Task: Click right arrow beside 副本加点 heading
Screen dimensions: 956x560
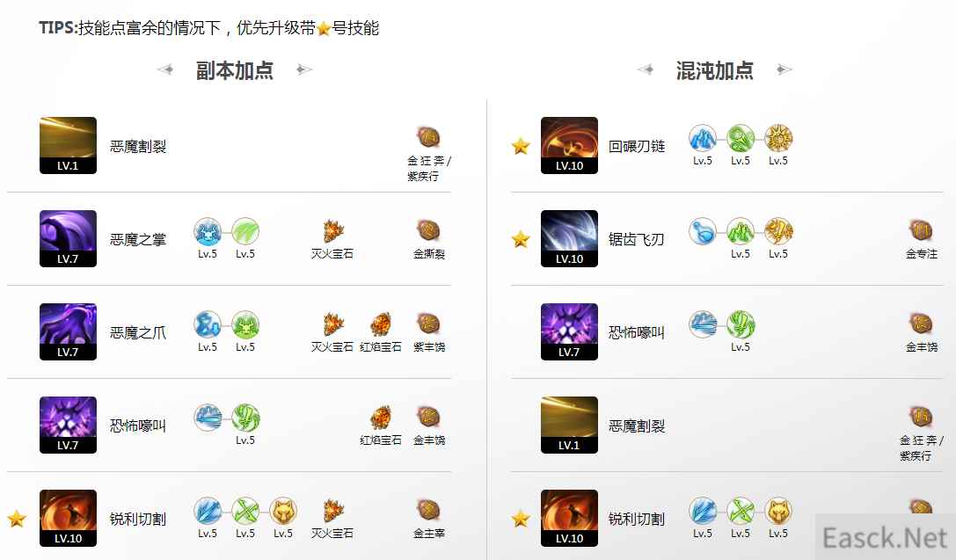Action: click(x=304, y=69)
